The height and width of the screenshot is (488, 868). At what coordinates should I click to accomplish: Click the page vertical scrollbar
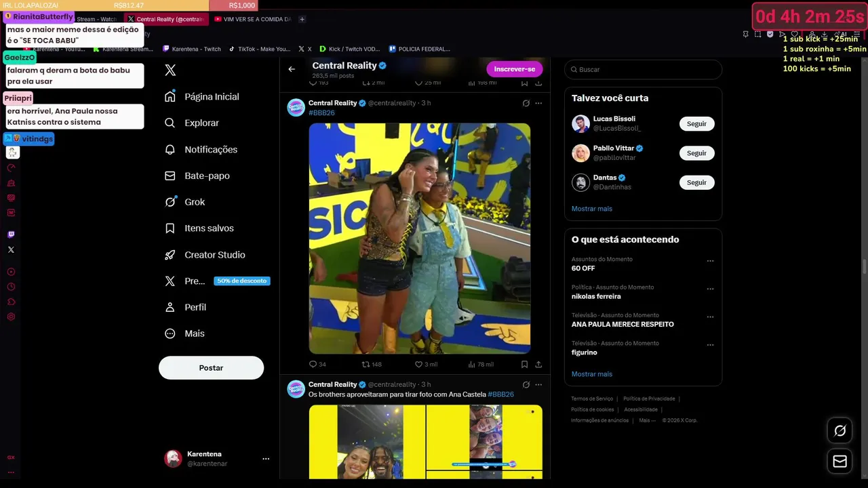(x=864, y=268)
